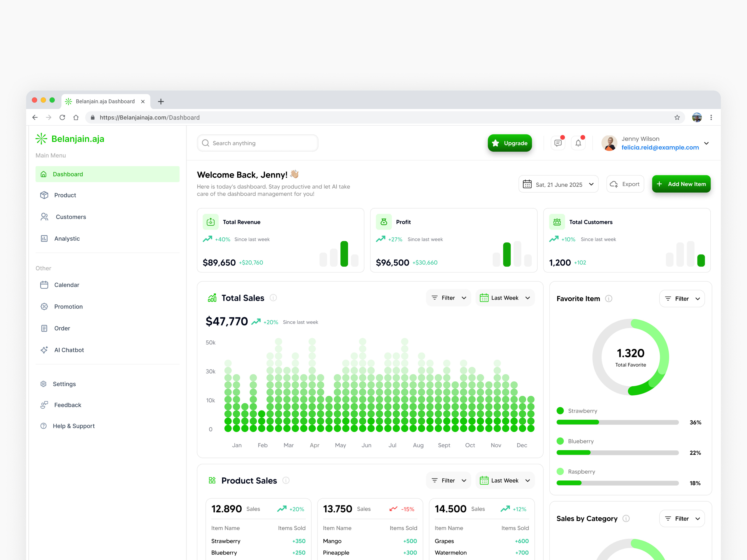747x560 pixels.
Task: Select the Promotion sidebar item
Action: 68,307
